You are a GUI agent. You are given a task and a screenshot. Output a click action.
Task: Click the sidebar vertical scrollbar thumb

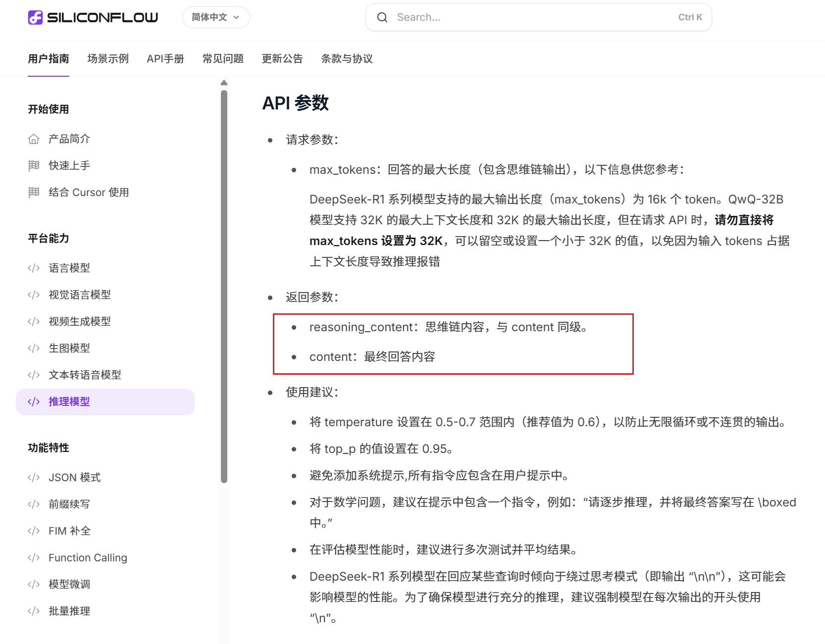(224, 286)
